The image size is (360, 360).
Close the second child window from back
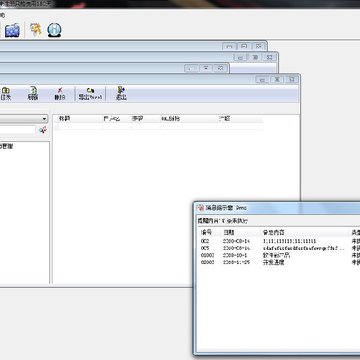click(x=270, y=57)
